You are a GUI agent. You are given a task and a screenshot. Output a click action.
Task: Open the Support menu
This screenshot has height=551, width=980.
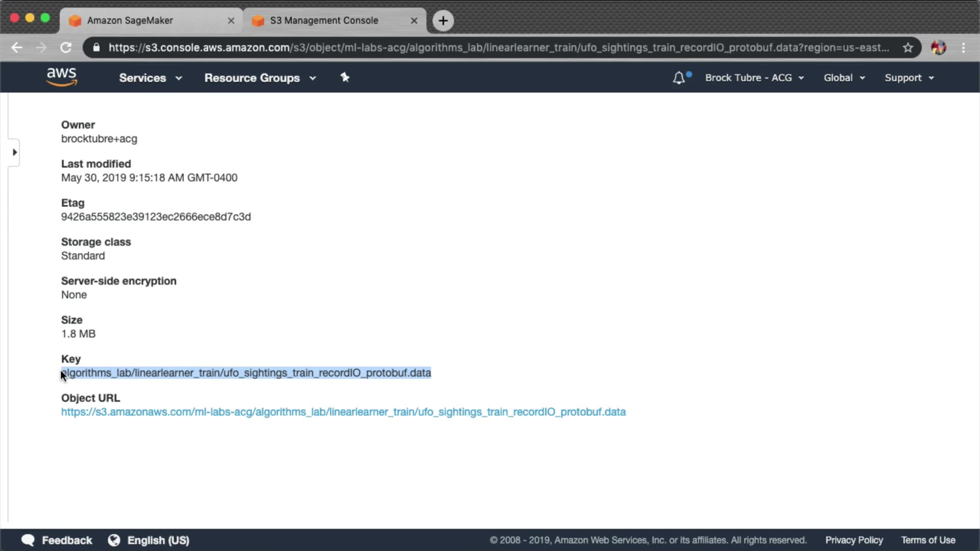coord(909,78)
